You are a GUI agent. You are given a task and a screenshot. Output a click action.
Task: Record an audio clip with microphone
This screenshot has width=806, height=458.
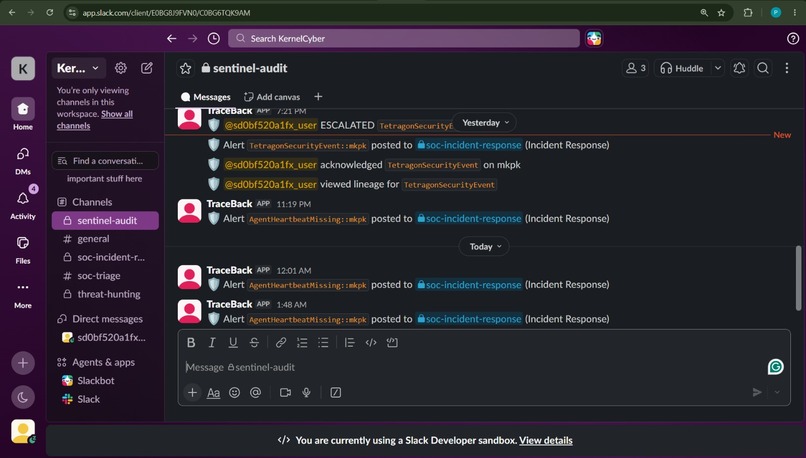point(306,393)
